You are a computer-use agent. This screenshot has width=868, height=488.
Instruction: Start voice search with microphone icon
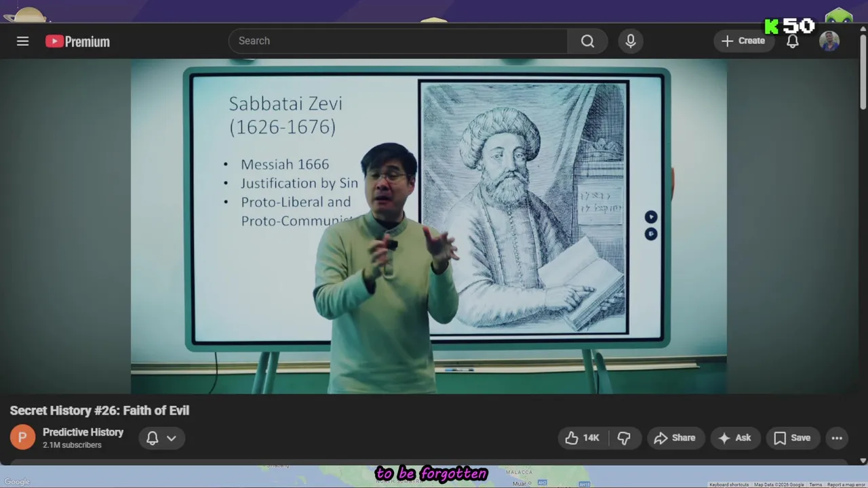click(631, 41)
